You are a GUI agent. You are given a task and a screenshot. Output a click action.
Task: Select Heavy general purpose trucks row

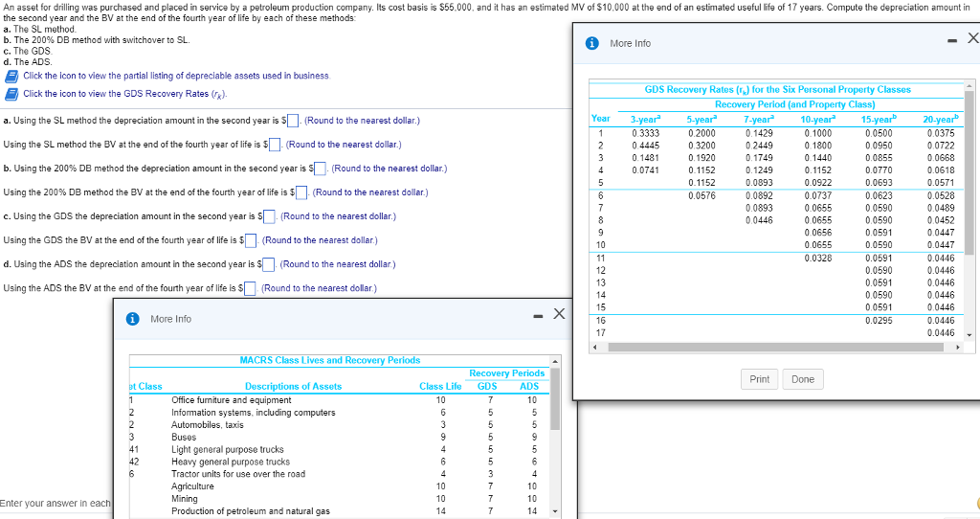[x=339, y=463]
